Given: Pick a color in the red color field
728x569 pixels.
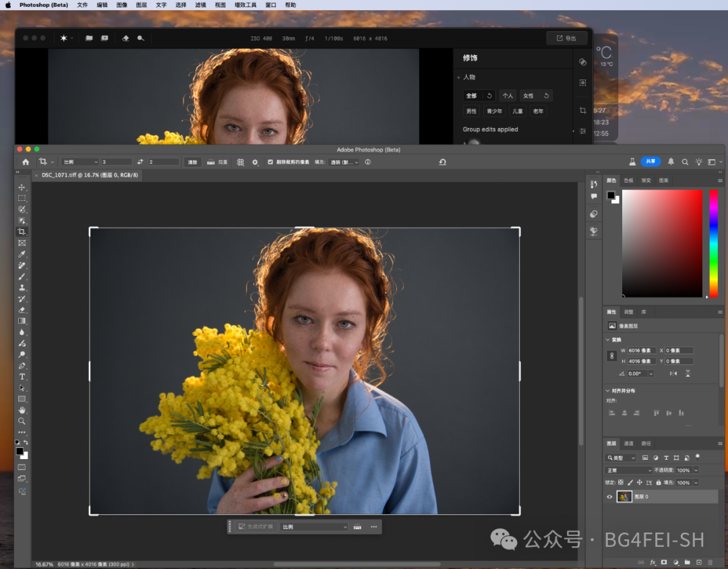Looking at the screenshot, I should coord(662,243).
